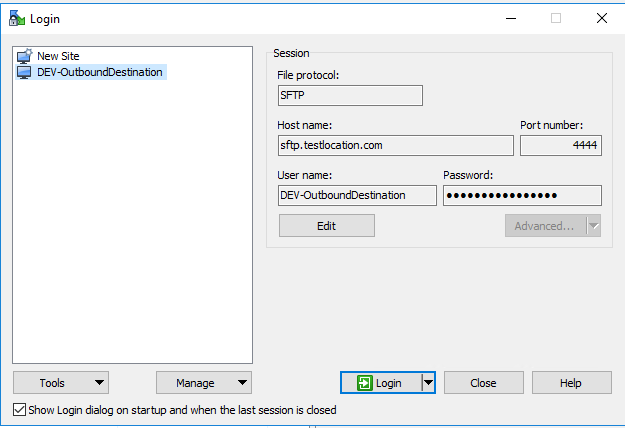Select the Port number field showing 4444

coord(560,146)
